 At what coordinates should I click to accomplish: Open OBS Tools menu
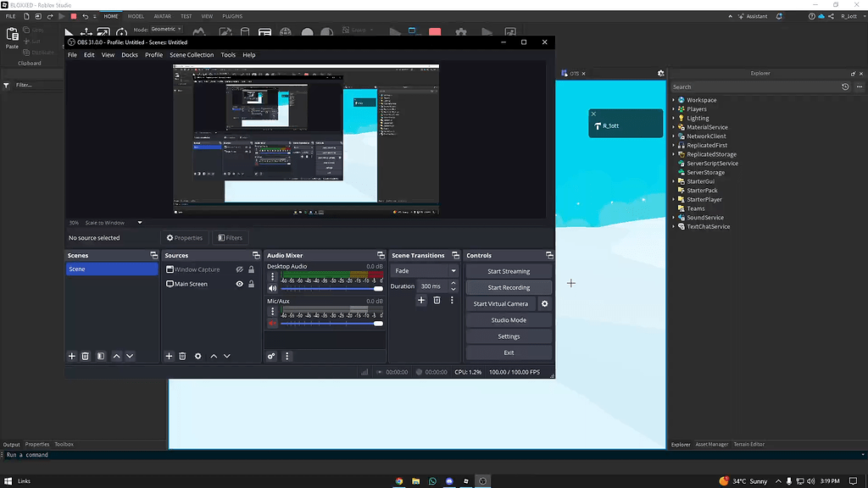(228, 55)
